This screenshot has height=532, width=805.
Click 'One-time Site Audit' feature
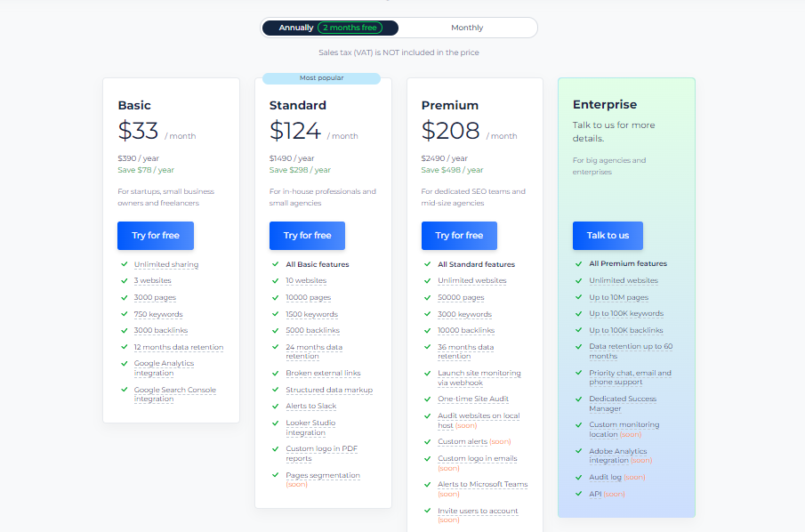tap(473, 399)
